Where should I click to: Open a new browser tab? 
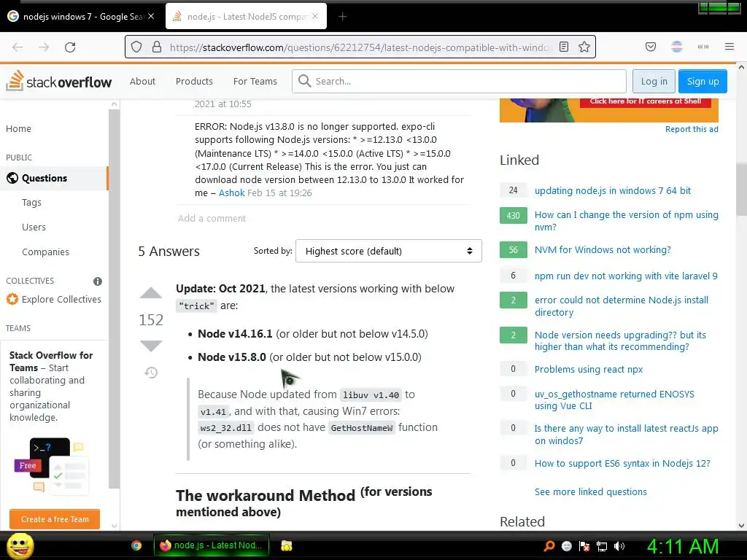pyautogui.click(x=342, y=17)
